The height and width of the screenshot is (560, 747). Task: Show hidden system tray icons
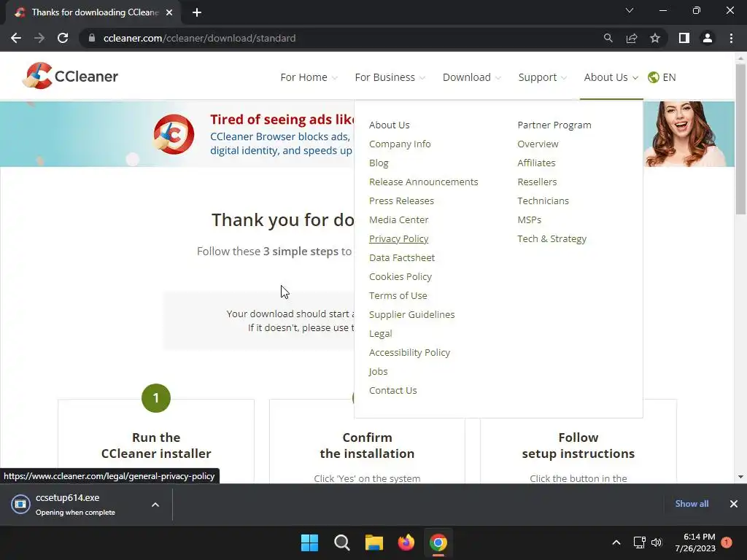click(616, 542)
